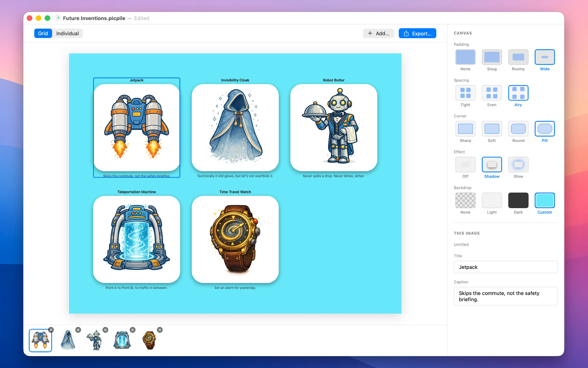Screen dimensions: 588x368
Task: Select Wide padding option
Action: click(545, 57)
